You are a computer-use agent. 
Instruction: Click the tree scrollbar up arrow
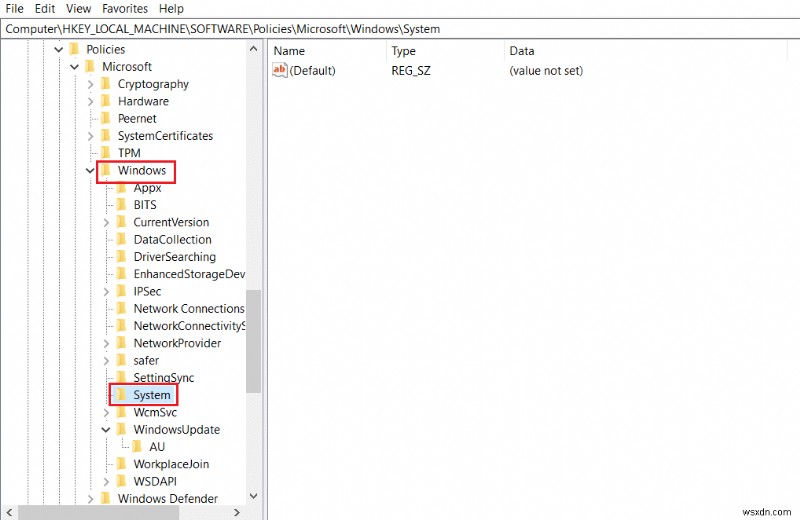[x=254, y=49]
